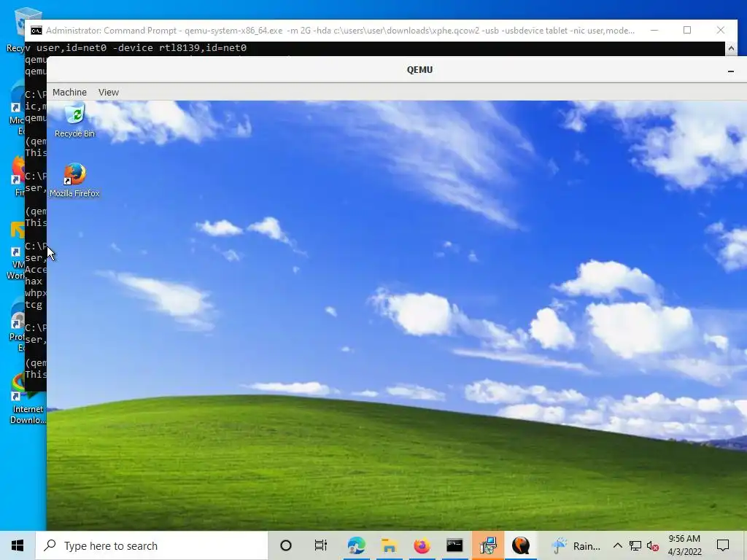Image resolution: width=747 pixels, height=560 pixels.
Task: Open File Explorer from the taskbar
Action: click(x=390, y=545)
